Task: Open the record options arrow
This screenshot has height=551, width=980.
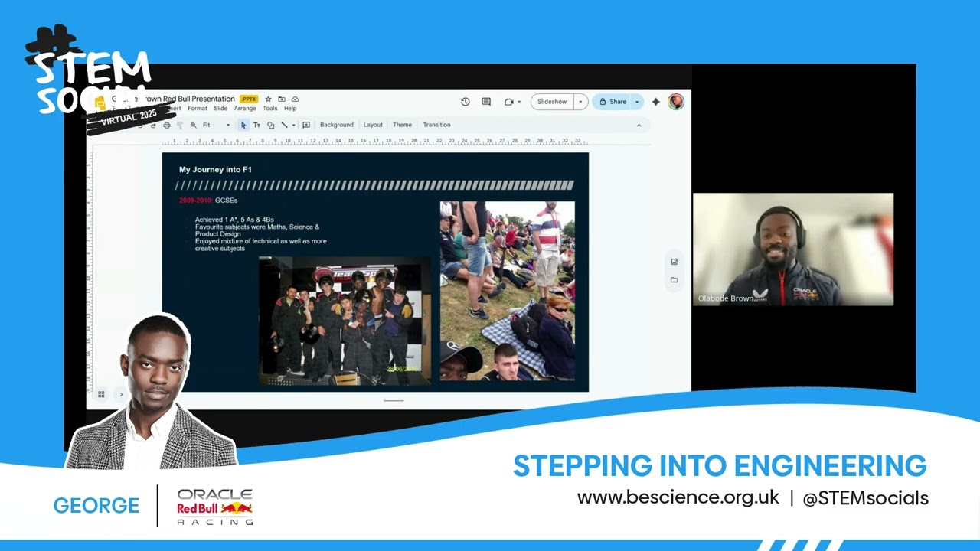Action: tap(519, 102)
